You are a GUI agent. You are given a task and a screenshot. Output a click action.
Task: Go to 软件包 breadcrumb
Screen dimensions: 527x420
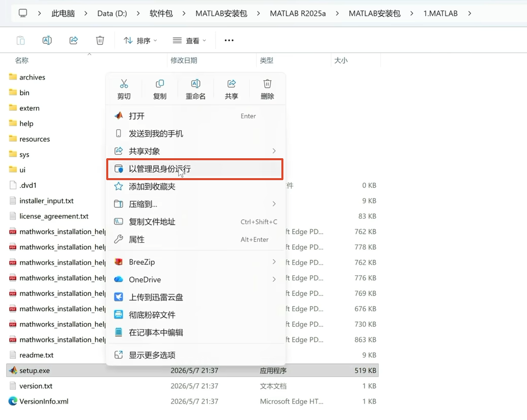pyautogui.click(x=161, y=13)
